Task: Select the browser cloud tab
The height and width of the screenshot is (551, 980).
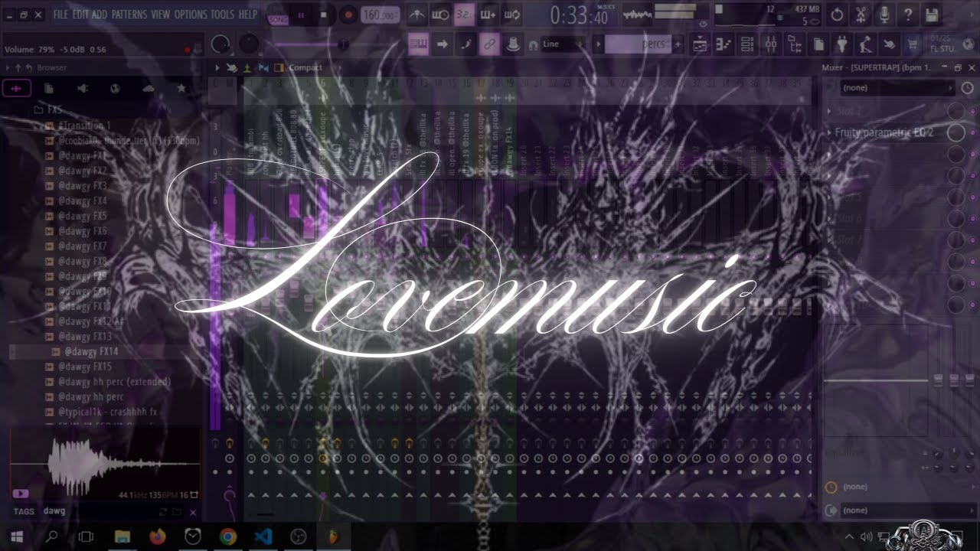Action: [x=149, y=89]
